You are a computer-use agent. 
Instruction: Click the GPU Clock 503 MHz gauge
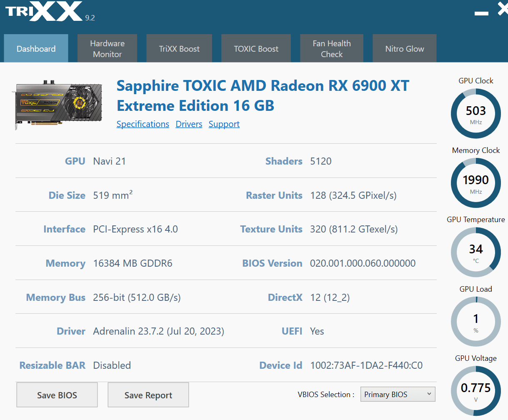click(x=476, y=113)
